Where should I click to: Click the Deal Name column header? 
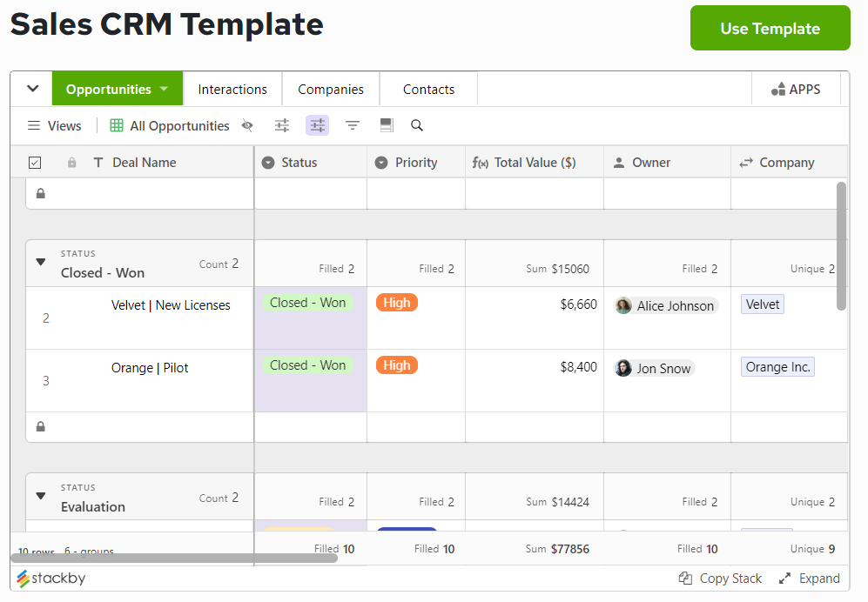(144, 163)
